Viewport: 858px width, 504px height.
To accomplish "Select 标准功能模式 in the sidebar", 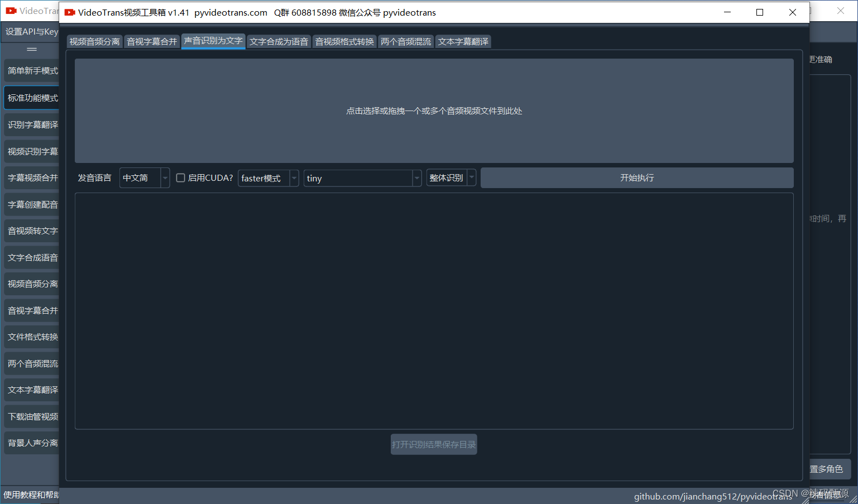I will pos(32,98).
